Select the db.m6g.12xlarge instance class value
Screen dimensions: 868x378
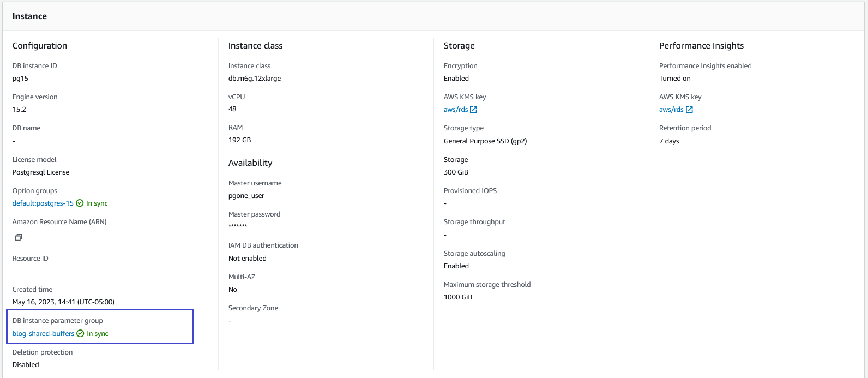(x=255, y=79)
